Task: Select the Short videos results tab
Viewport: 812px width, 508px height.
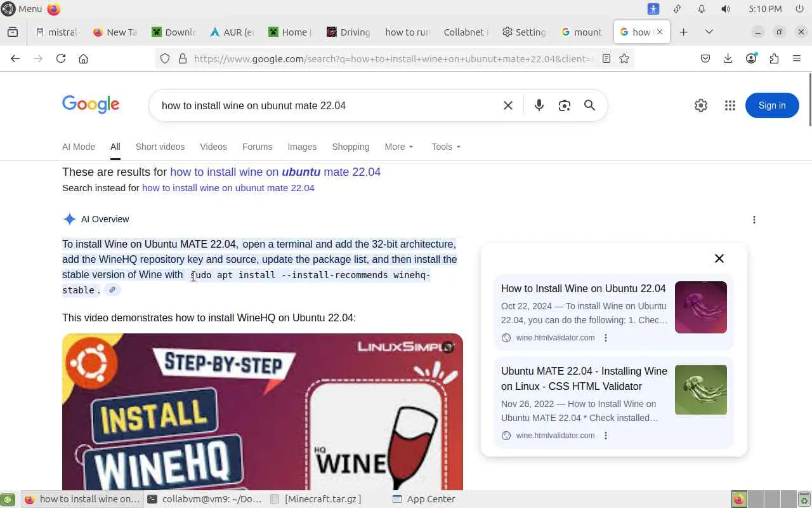Action: 160,147
